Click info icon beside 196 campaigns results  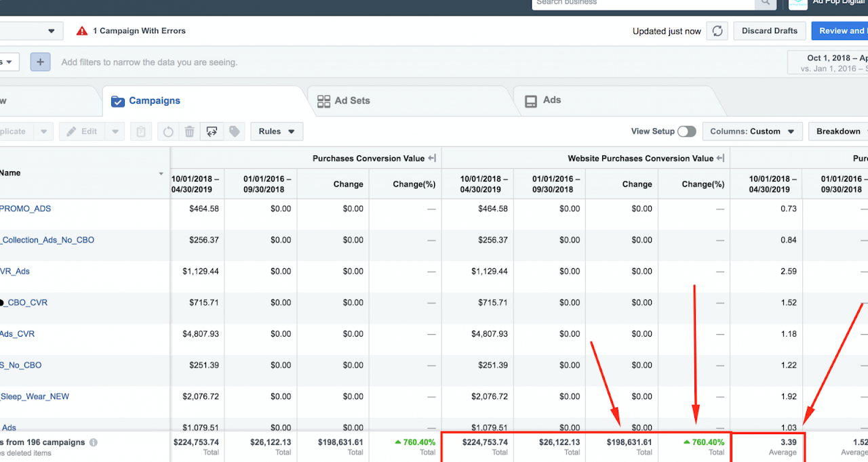pyautogui.click(x=94, y=442)
